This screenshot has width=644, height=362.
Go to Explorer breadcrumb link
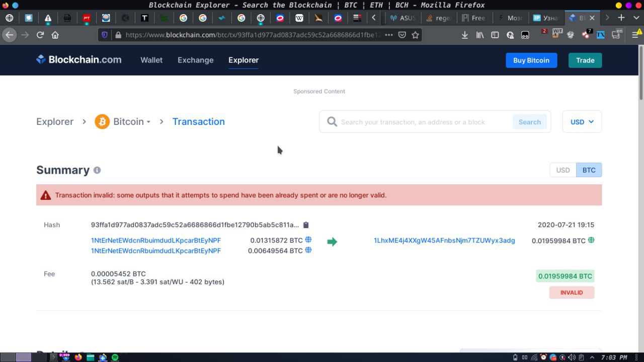(x=55, y=121)
